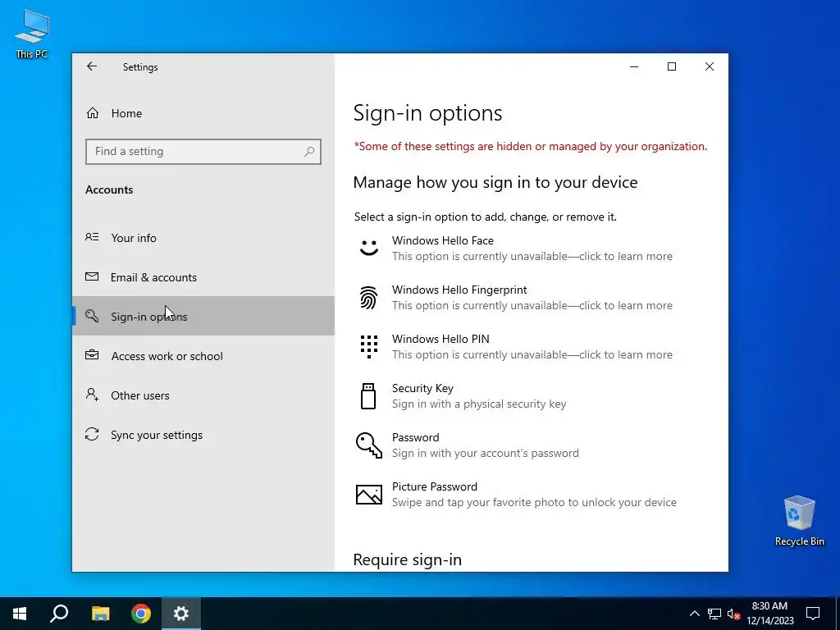Click the back arrow in Settings

pyautogui.click(x=92, y=66)
